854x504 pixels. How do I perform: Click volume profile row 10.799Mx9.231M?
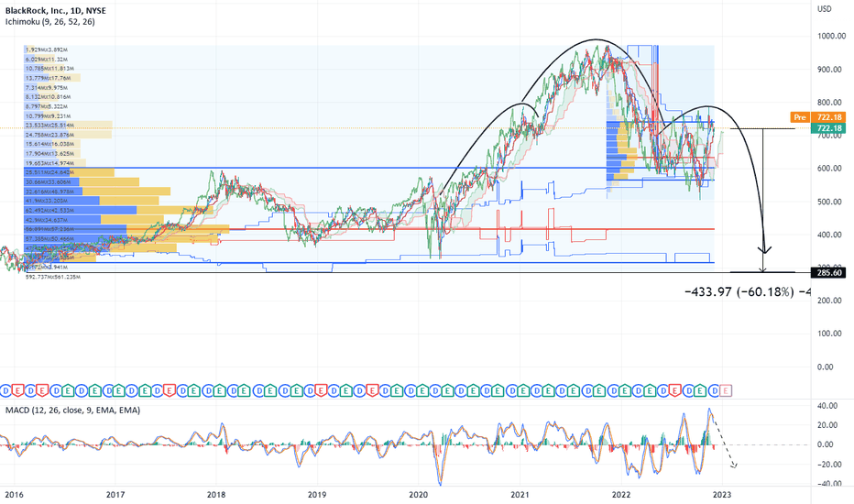48,116
